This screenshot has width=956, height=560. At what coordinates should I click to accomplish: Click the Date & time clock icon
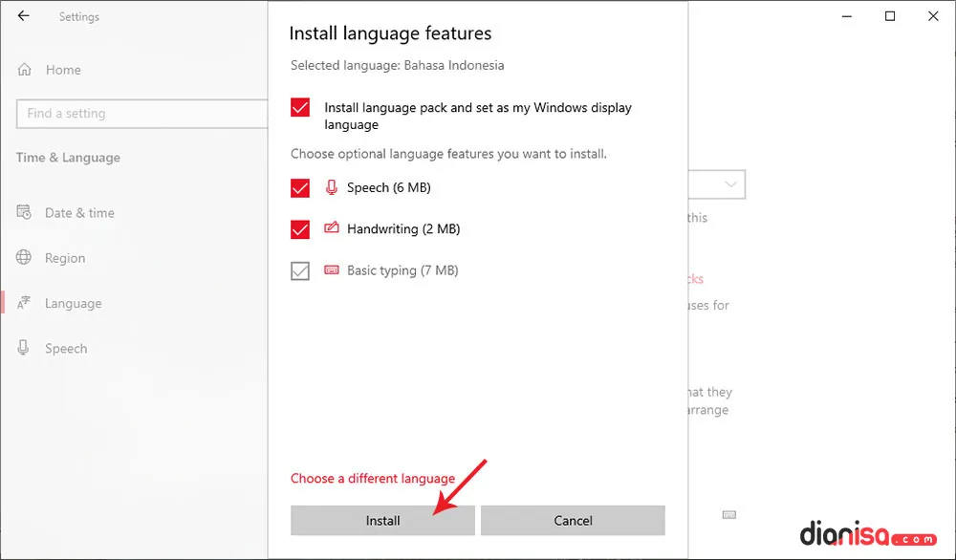(23, 212)
